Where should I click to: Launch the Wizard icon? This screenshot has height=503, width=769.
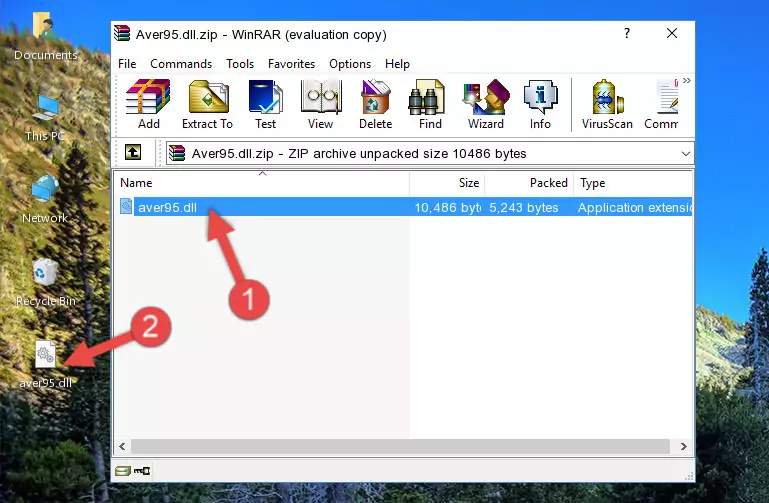(x=486, y=104)
